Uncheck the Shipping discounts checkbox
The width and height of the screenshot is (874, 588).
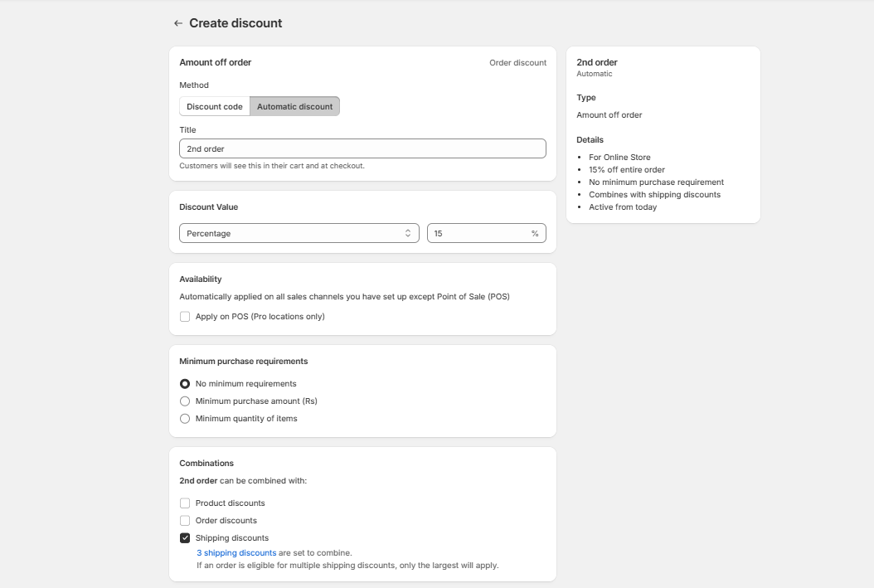pyautogui.click(x=185, y=538)
